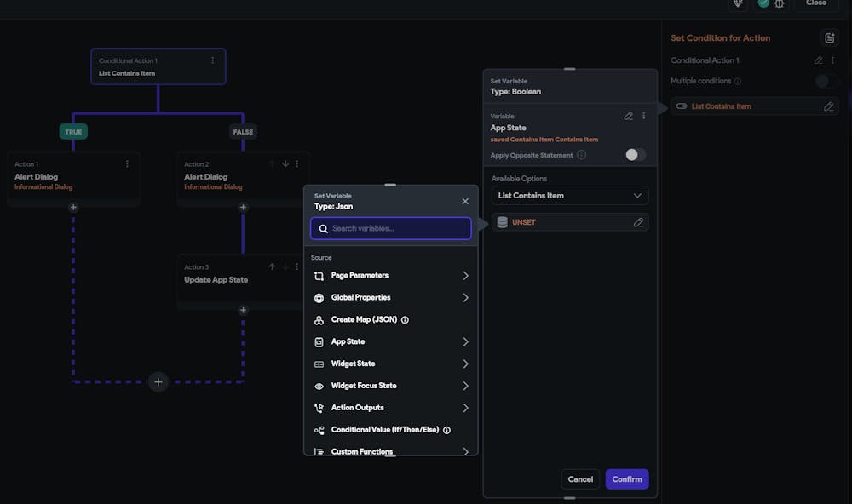The width and height of the screenshot is (852, 504).
Task: Add action below Action 1 with the plus
Action: point(73,207)
